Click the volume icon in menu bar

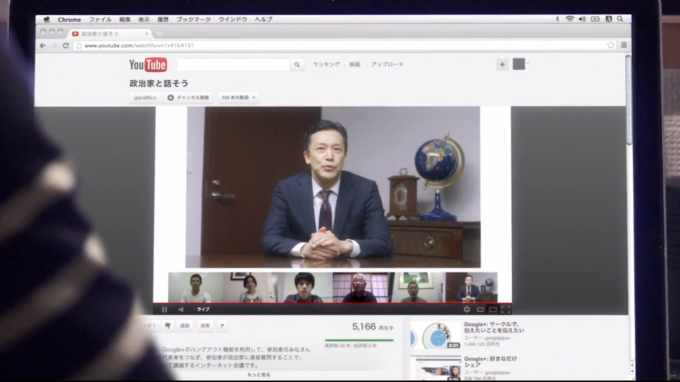[x=582, y=19]
